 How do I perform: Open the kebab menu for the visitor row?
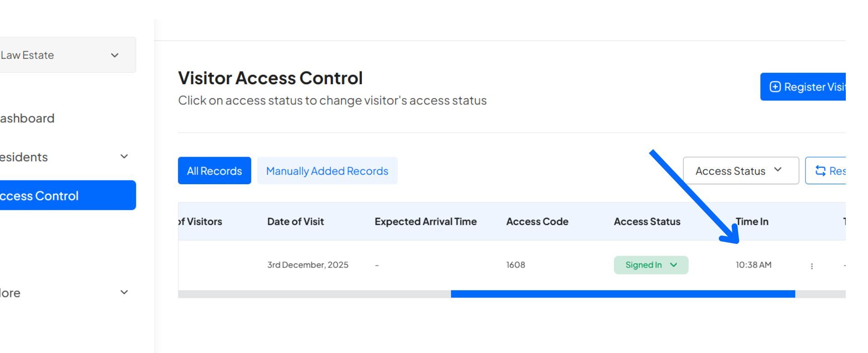pos(812,266)
